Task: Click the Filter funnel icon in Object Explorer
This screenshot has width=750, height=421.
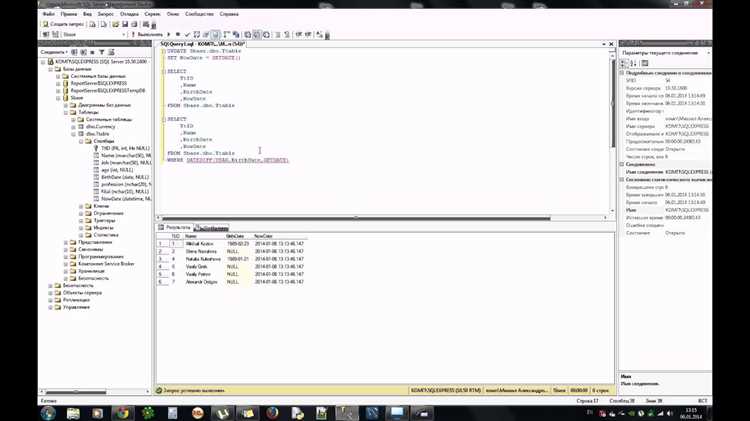Action: click(x=102, y=52)
